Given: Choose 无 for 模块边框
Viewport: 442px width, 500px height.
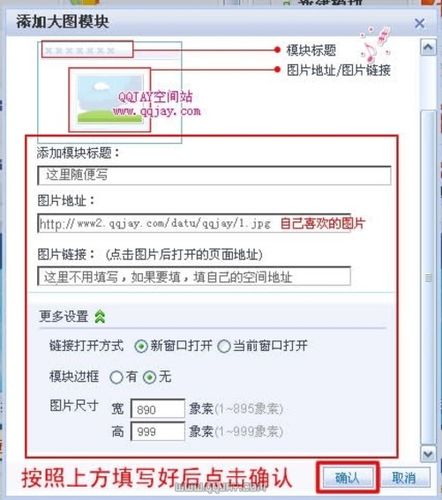Looking at the screenshot, I should (x=149, y=377).
